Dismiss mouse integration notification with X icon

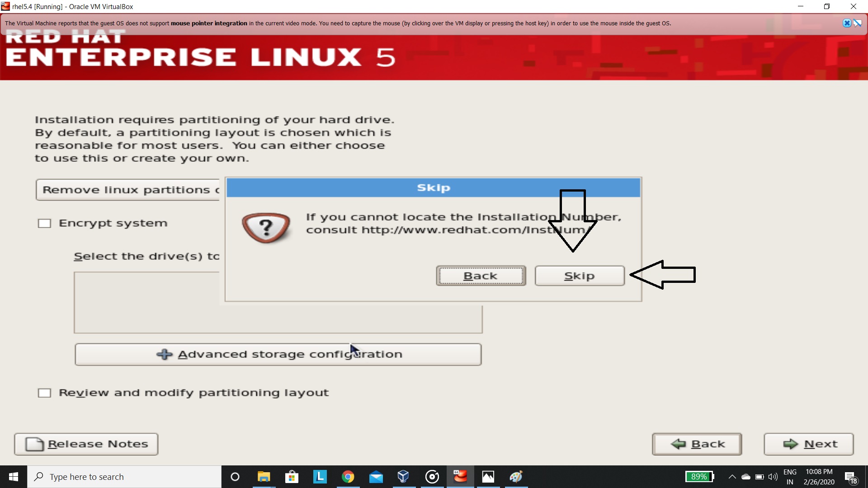tap(847, 23)
